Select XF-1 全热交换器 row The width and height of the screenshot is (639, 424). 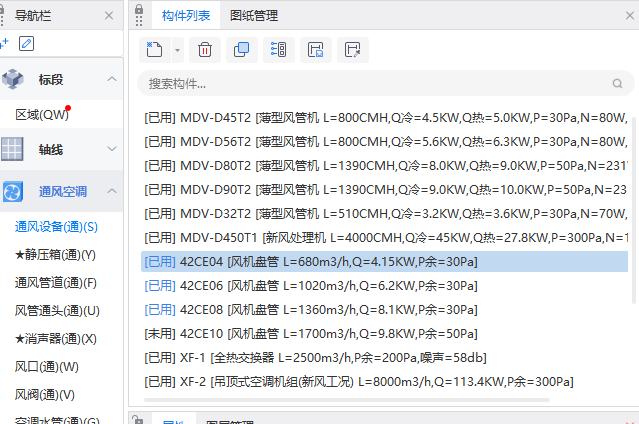(384, 358)
